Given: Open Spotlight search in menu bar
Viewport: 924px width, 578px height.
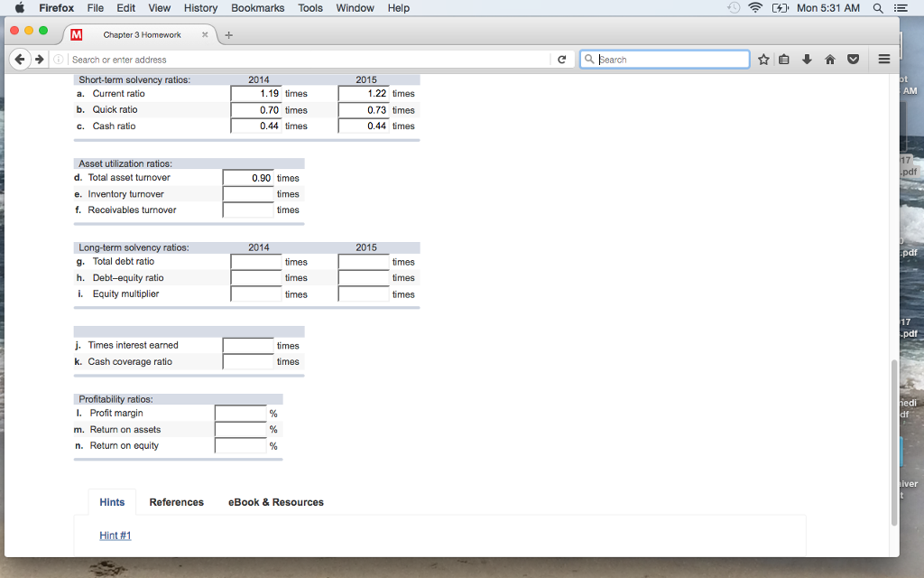Looking at the screenshot, I should (878, 8).
